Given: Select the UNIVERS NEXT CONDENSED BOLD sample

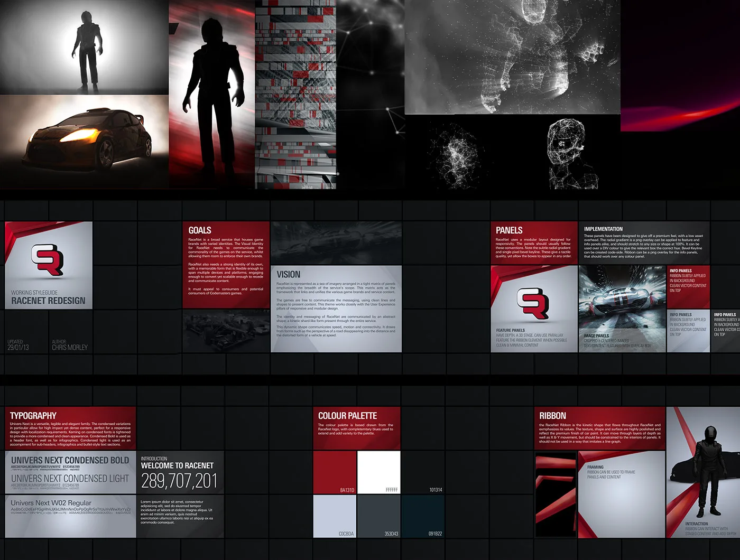Looking at the screenshot, I should coord(70,461).
